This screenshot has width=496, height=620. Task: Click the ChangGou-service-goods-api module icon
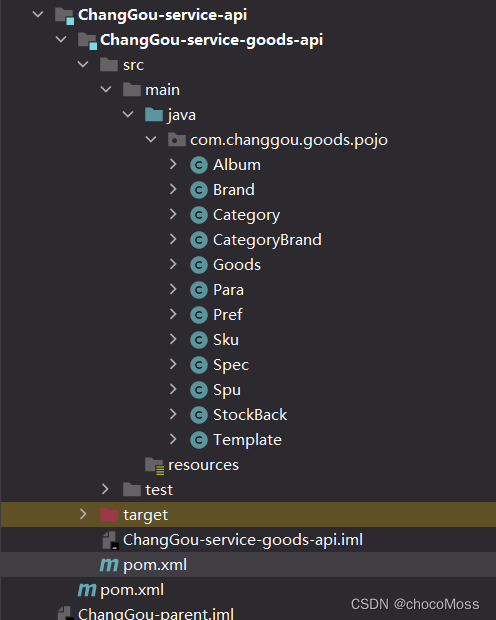click(87, 41)
